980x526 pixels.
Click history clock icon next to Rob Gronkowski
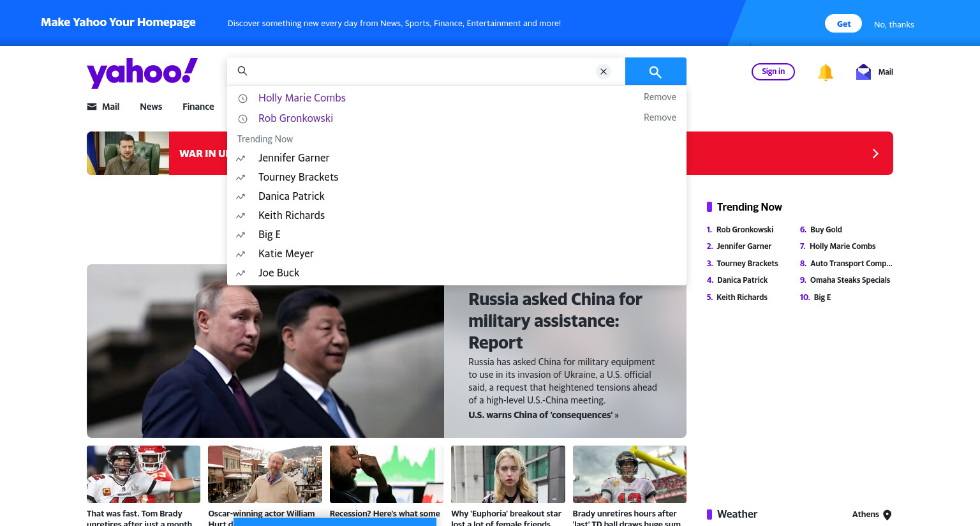(242, 119)
